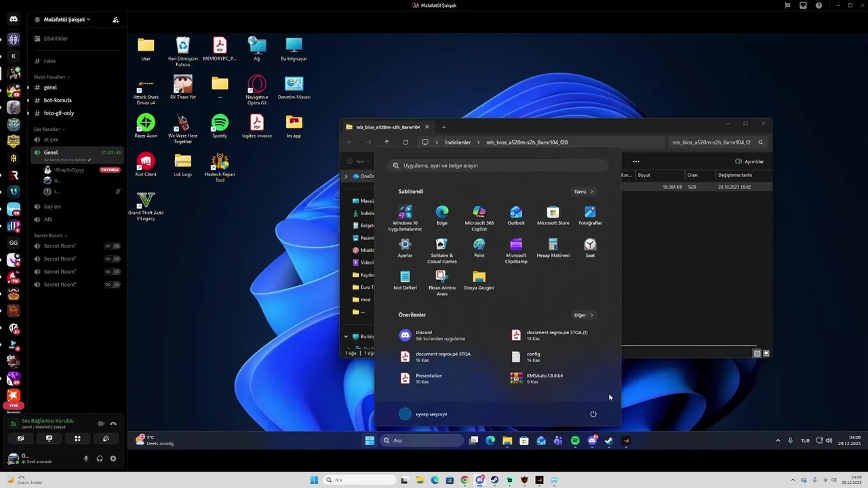Collapse Bu bilgisayar in Explorer tree
868x488 pixels.
(346, 336)
